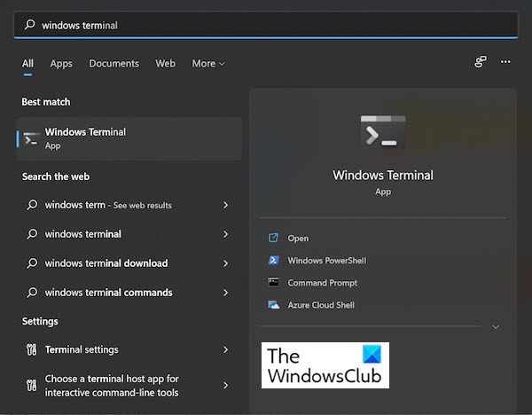
Task: Click 'Choose a terminal host app' settings text
Action: 112,386
